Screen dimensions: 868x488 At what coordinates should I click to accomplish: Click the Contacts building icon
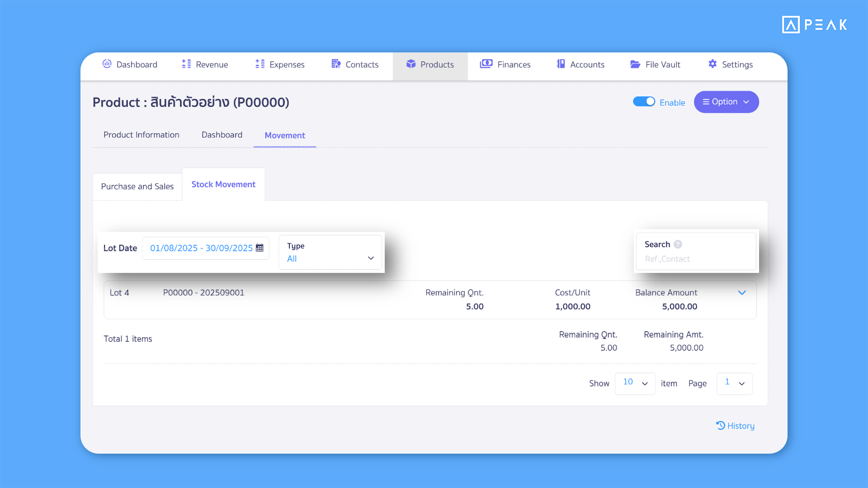[336, 64]
